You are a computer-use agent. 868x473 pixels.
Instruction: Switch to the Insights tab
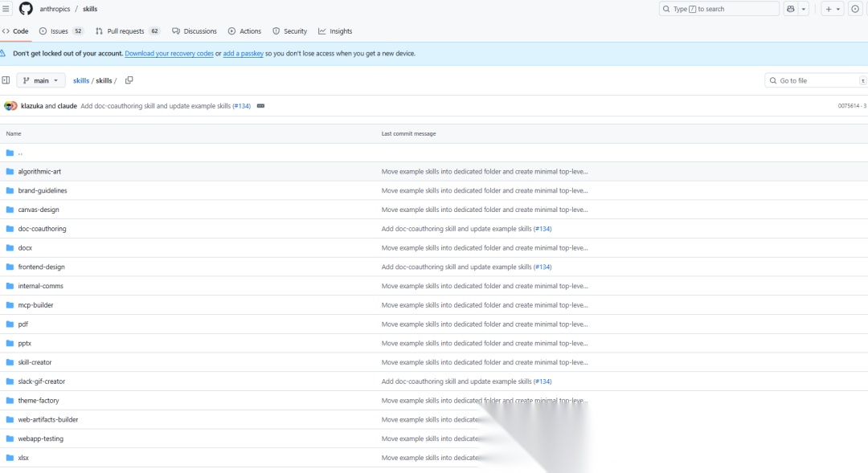pos(335,31)
